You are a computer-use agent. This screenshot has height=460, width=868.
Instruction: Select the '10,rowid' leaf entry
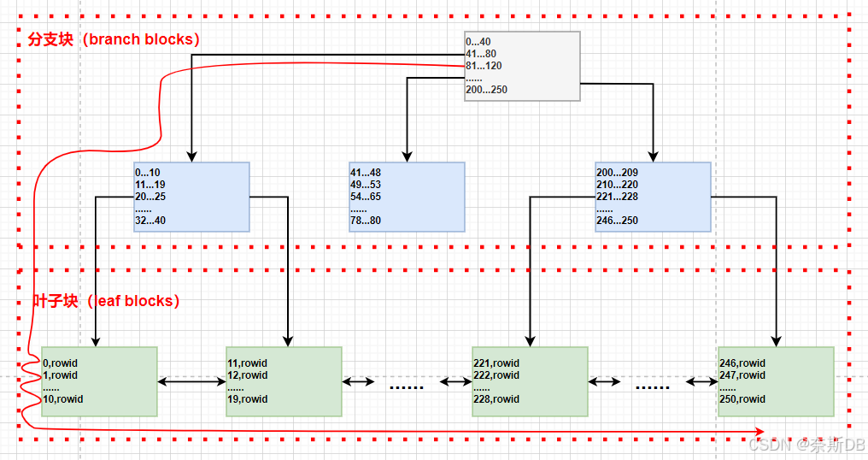click(x=63, y=399)
